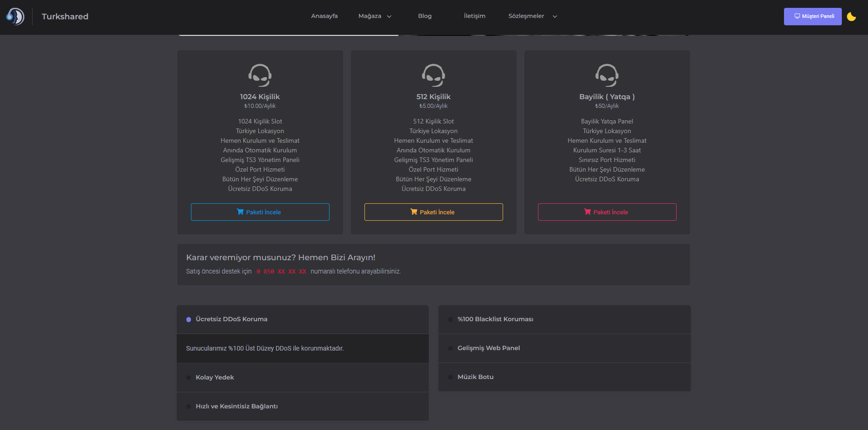Click the red support phone number
868x430 pixels.
coord(281,272)
